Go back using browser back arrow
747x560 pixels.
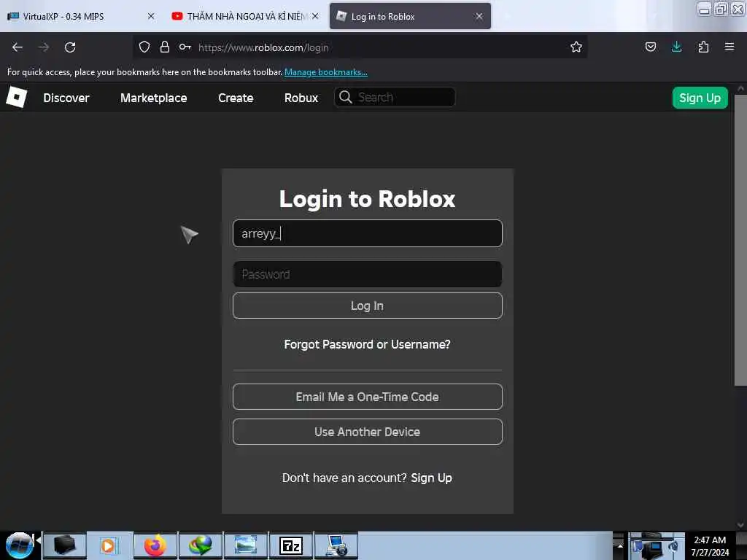tap(18, 47)
